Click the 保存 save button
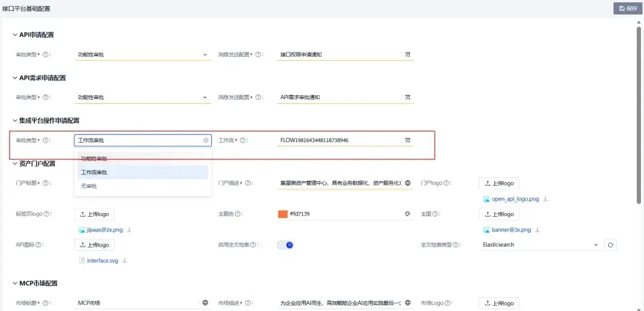644x311 pixels. click(x=627, y=8)
